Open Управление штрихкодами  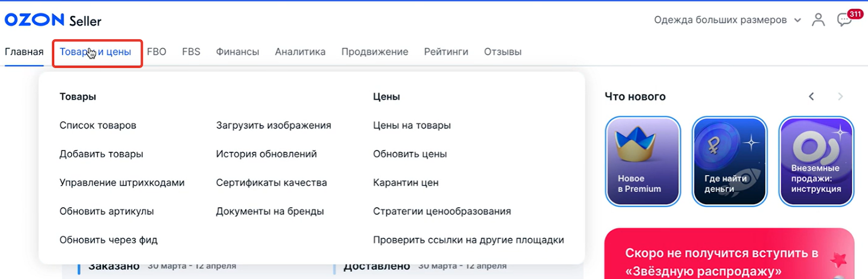122,183
